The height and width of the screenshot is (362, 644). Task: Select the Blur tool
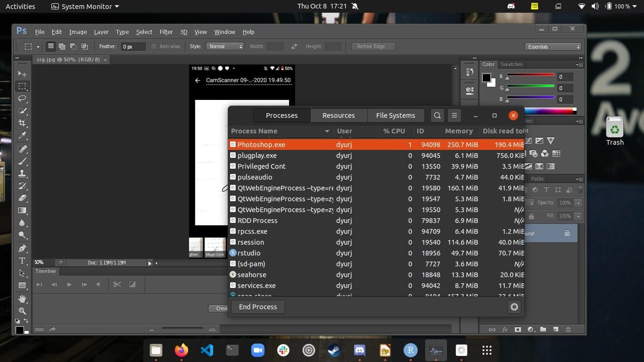[22, 223]
